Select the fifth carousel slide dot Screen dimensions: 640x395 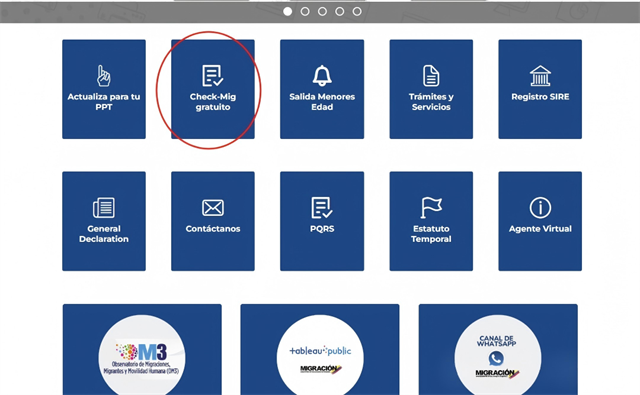point(357,11)
